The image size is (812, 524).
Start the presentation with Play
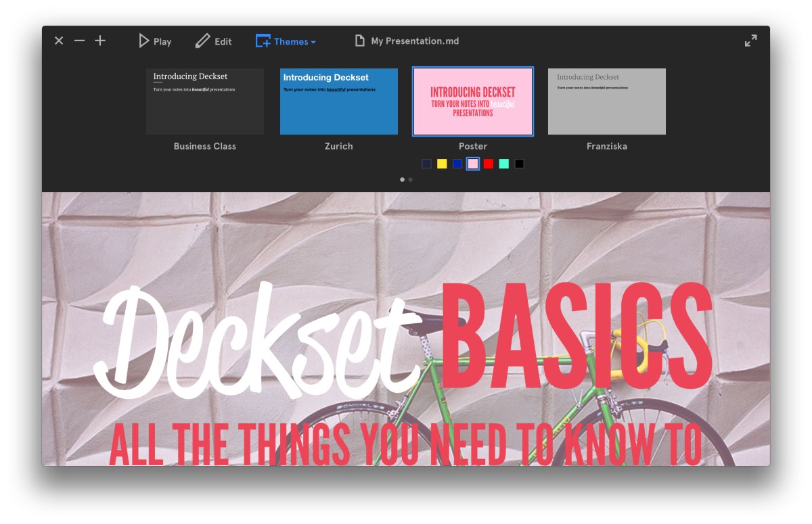[x=155, y=41]
